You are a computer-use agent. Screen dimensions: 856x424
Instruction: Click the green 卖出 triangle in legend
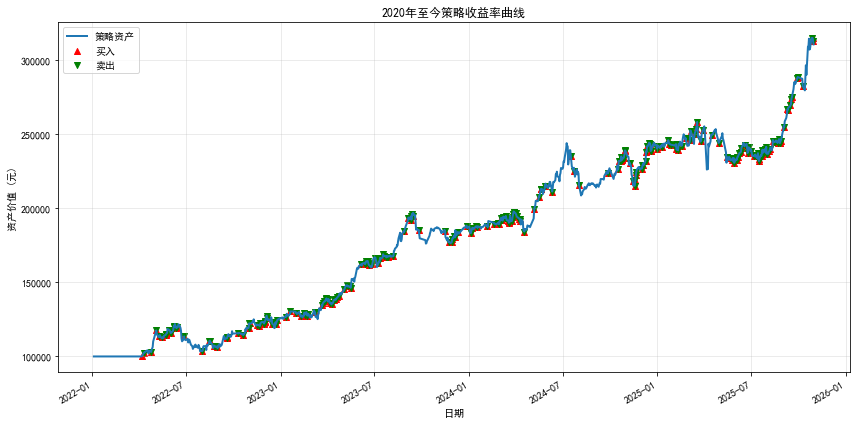(77, 65)
